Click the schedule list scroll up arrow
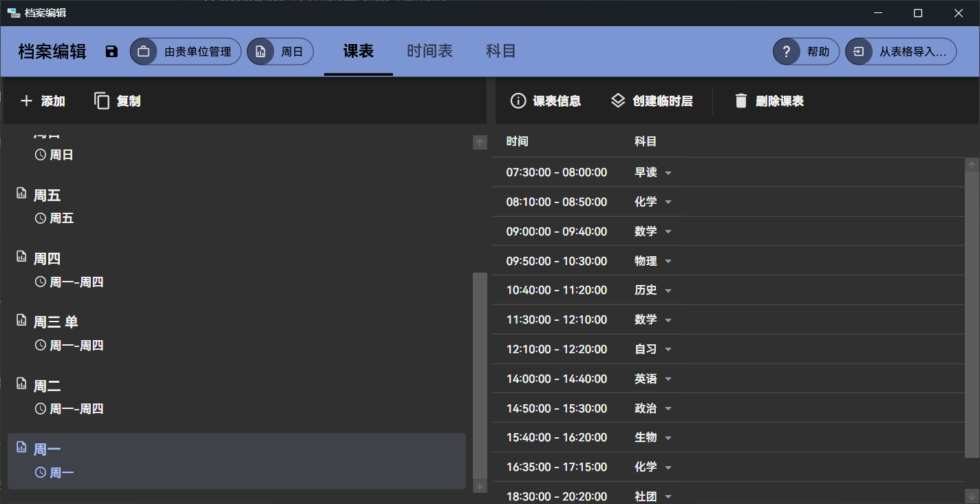The image size is (980, 504). coord(480,143)
